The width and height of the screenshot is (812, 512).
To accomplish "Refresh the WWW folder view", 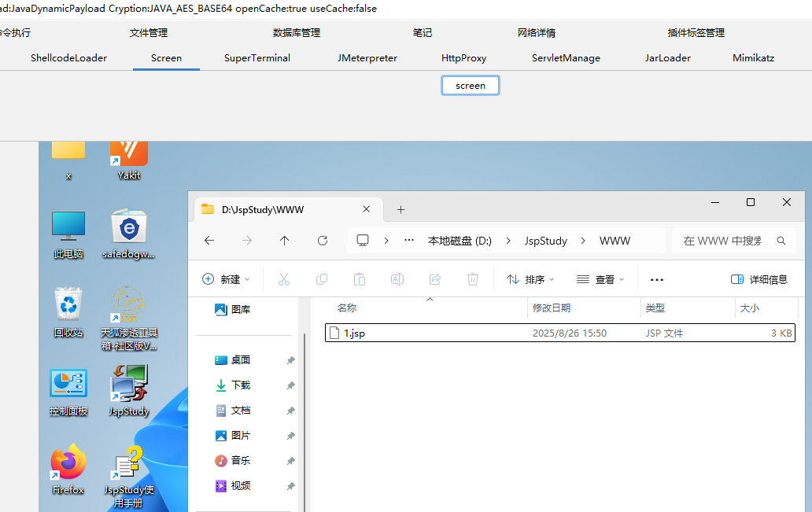I will (x=323, y=240).
